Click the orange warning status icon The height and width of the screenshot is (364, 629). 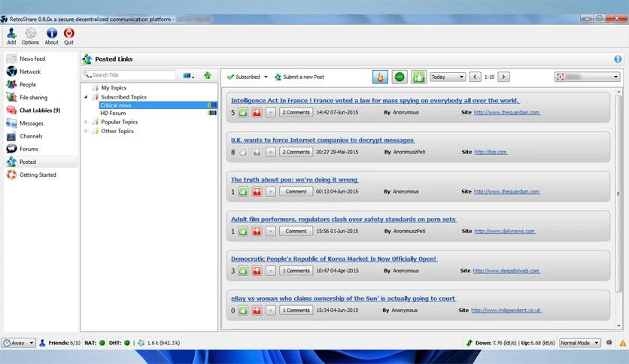[x=622, y=343]
